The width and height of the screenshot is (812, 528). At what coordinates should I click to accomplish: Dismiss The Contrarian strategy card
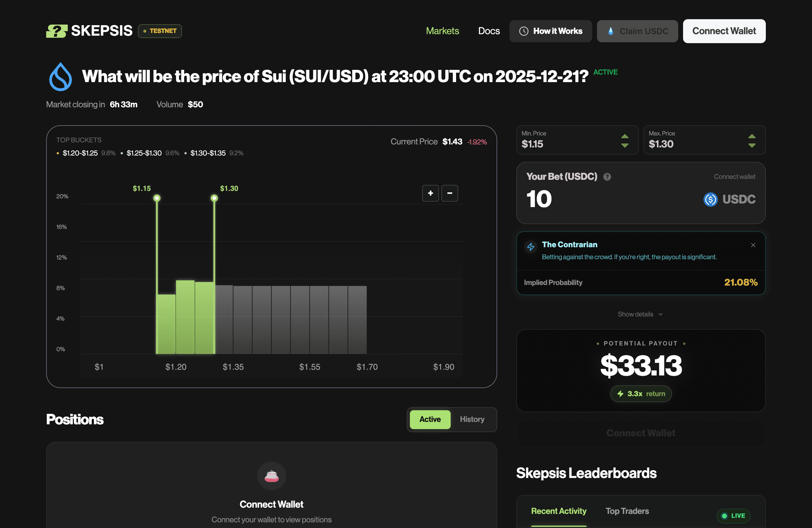click(x=753, y=245)
